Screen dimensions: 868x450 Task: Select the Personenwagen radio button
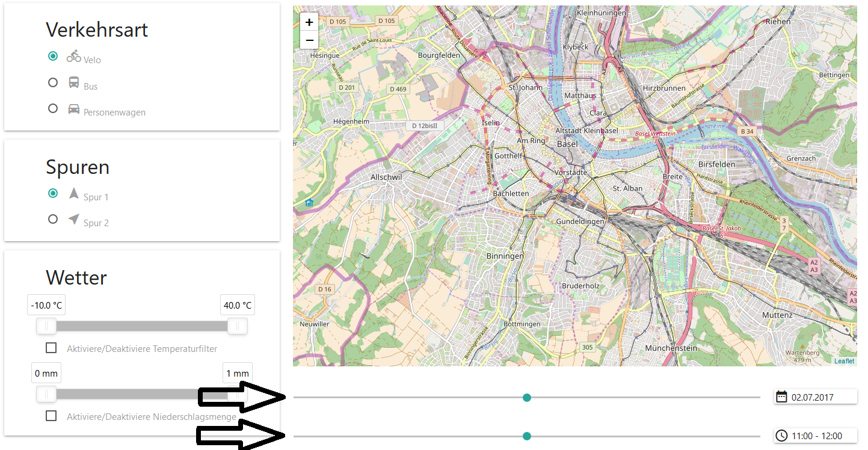coord(53,108)
